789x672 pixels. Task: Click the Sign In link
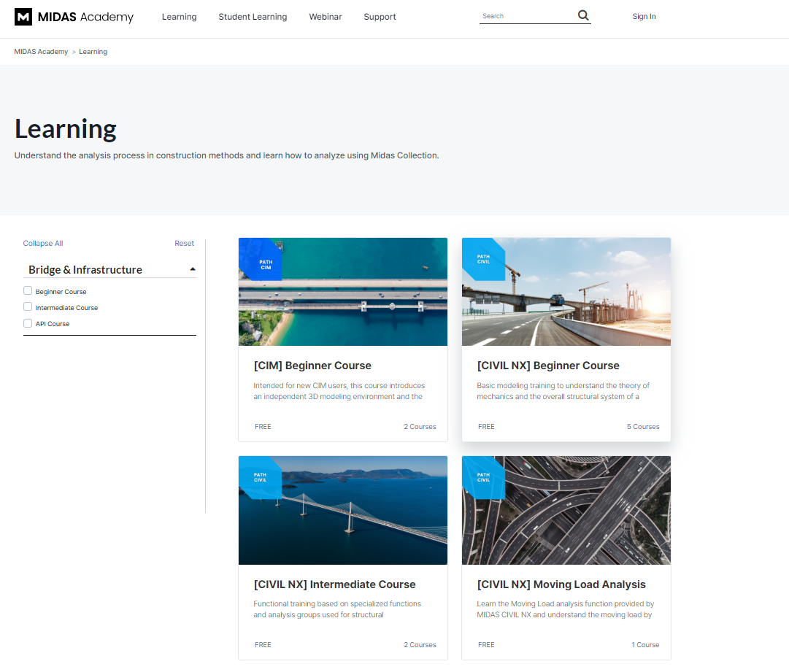point(644,16)
